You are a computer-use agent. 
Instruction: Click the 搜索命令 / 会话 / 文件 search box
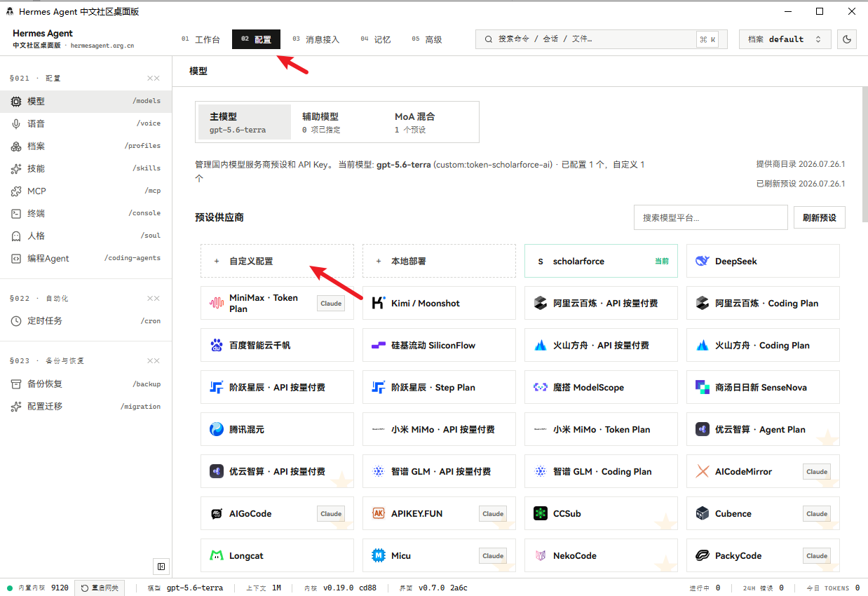(602, 39)
